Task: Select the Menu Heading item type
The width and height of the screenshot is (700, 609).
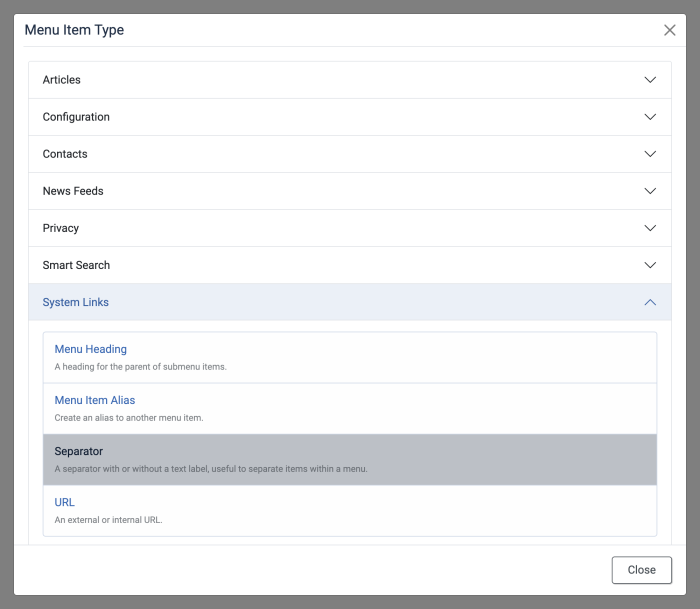Action: (91, 350)
